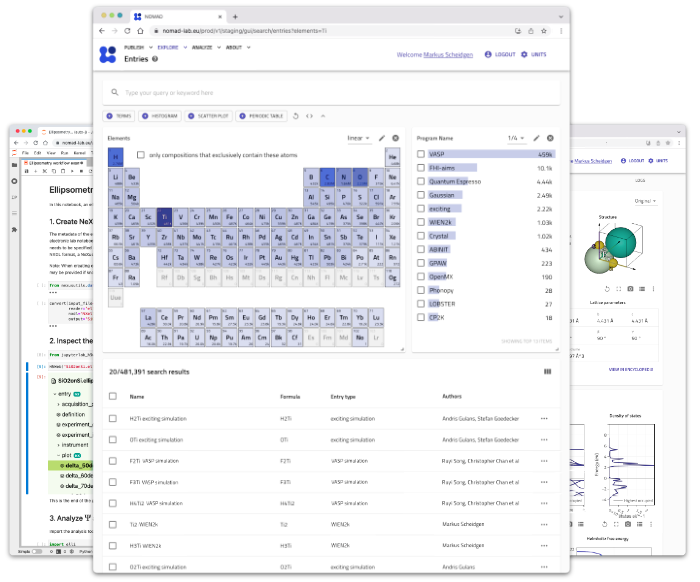Select the Ti element in periodic table

[164, 218]
